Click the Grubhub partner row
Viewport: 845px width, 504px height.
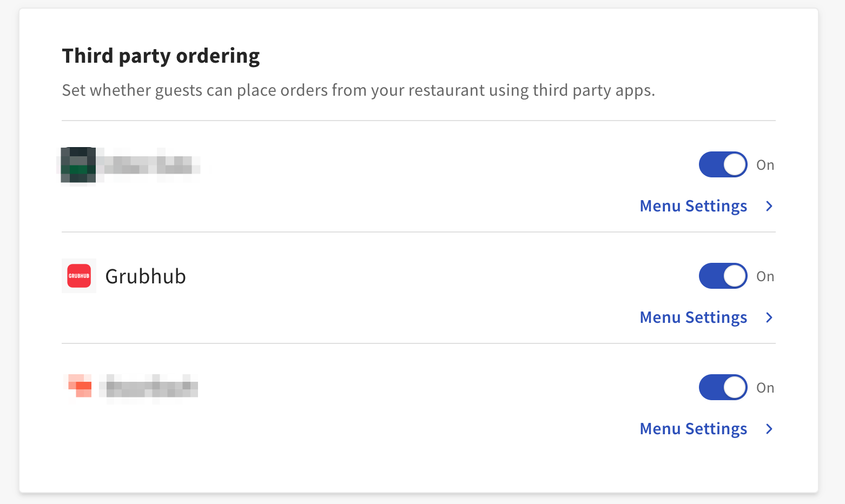point(379,276)
